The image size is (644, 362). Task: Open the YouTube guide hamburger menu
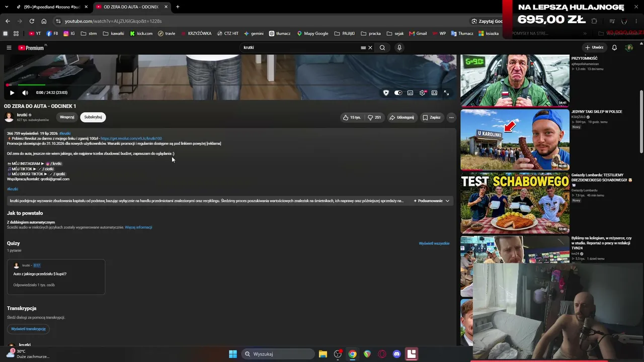[x=9, y=48]
